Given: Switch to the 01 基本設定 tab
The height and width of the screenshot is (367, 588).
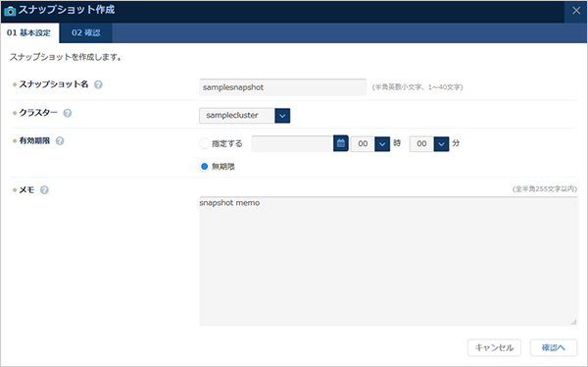Looking at the screenshot, I should (x=28, y=33).
